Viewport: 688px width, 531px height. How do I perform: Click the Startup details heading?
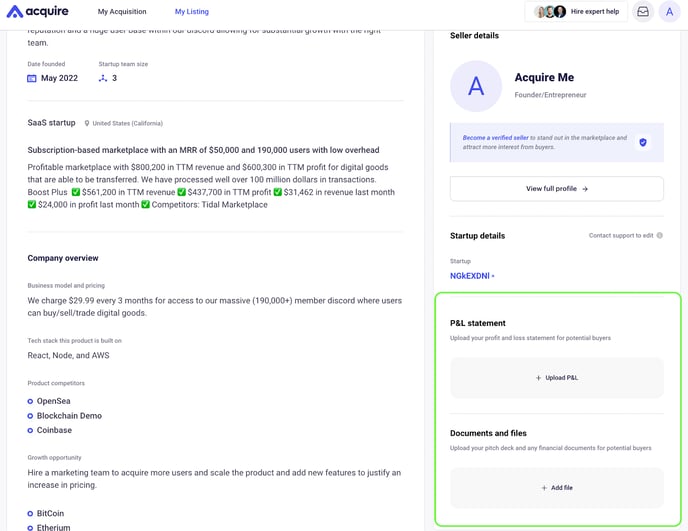coord(477,236)
